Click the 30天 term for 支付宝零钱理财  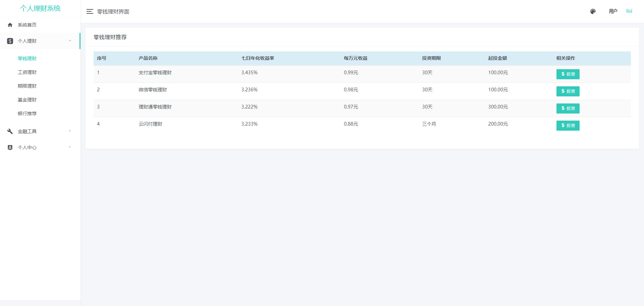pyautogui.click(x=427, y=73)
